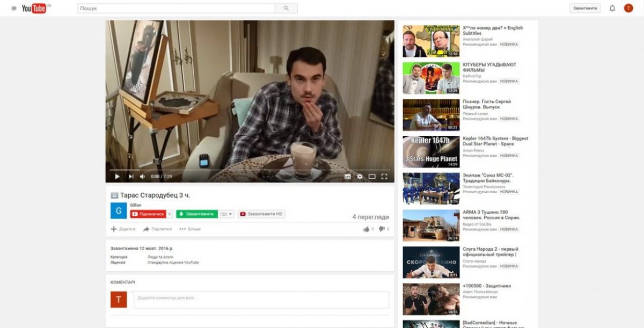Click the Люди та блоги category link

point(160,257)
